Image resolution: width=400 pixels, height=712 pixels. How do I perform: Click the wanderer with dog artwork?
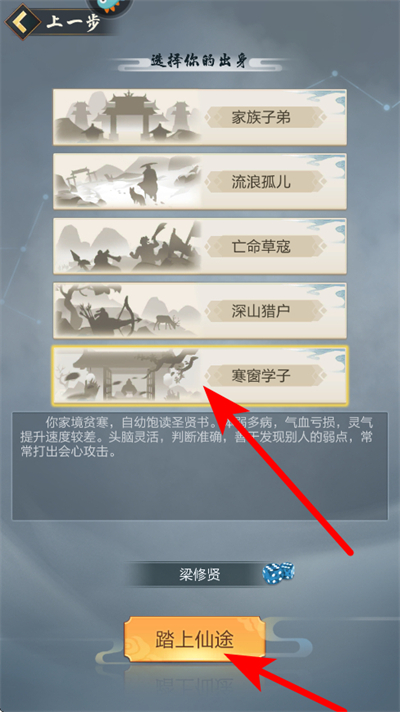(x=128, y=182)
